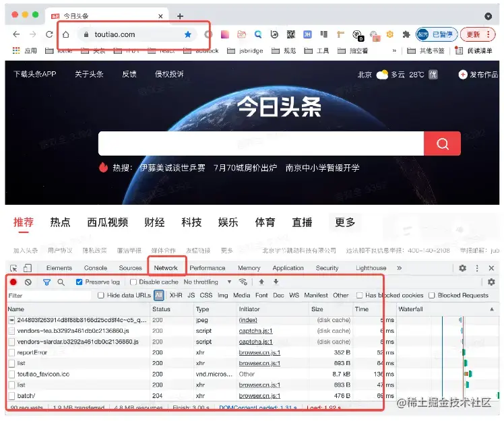504x421 pixels.
Task: Open the No throttling dropdown
Action: click(x=208, y=282)
